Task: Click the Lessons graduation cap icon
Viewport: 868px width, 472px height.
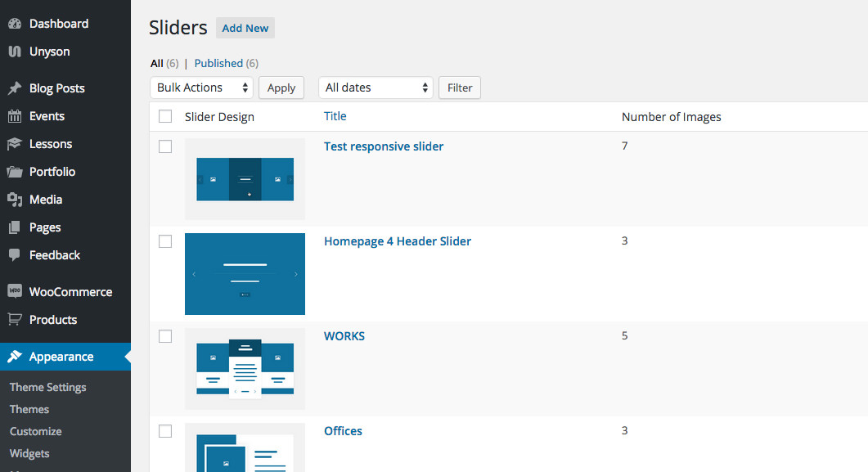Action: [x=15, y=144]
